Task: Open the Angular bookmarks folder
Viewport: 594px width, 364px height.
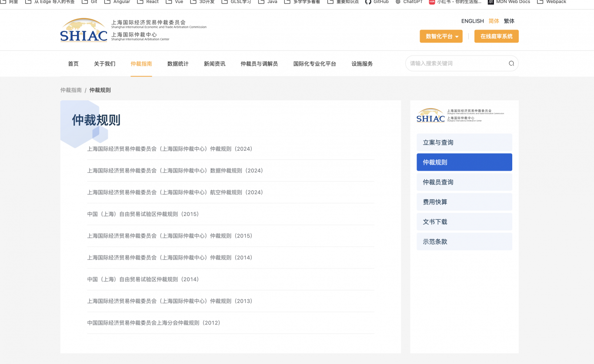Action: click(x=117, y=2)
